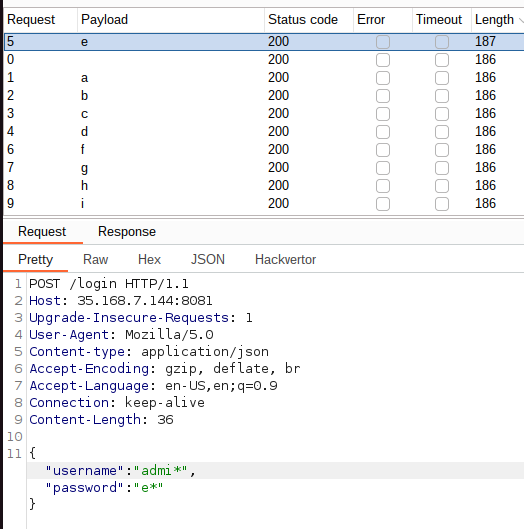Toggle Error checkbox for payload a row
This screenshot has width=524, height=529.
[383, 78]
